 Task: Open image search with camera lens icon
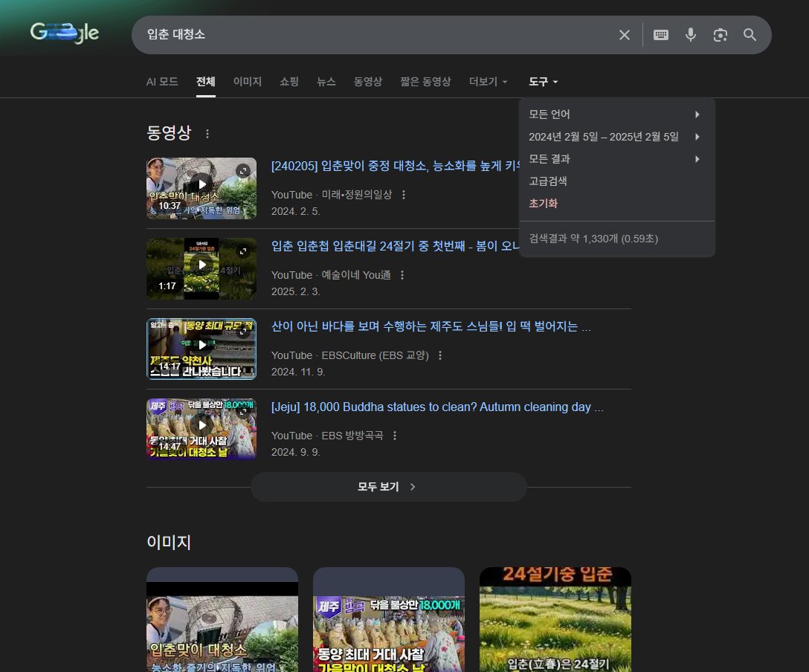720,35
